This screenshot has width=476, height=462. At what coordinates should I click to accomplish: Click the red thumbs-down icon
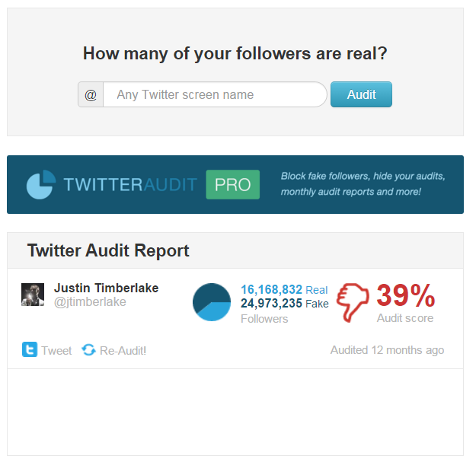pos(353,302)
